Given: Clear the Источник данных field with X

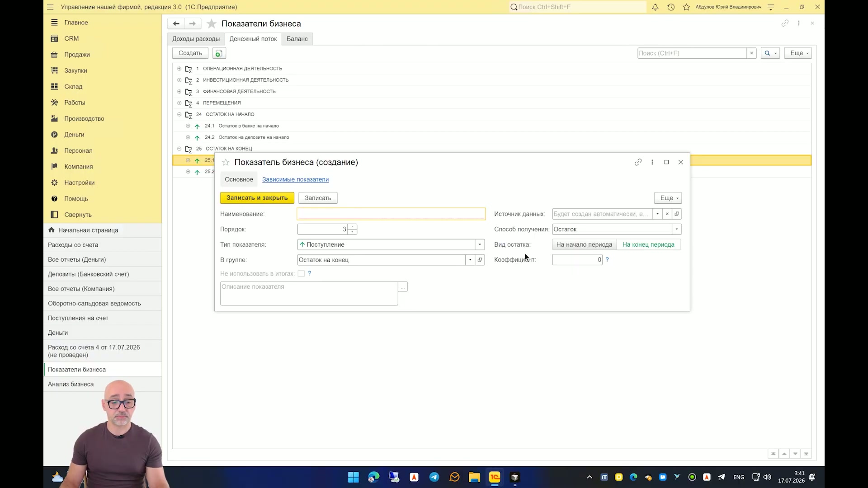Looking at the screenshot, I should click(667, 214).
